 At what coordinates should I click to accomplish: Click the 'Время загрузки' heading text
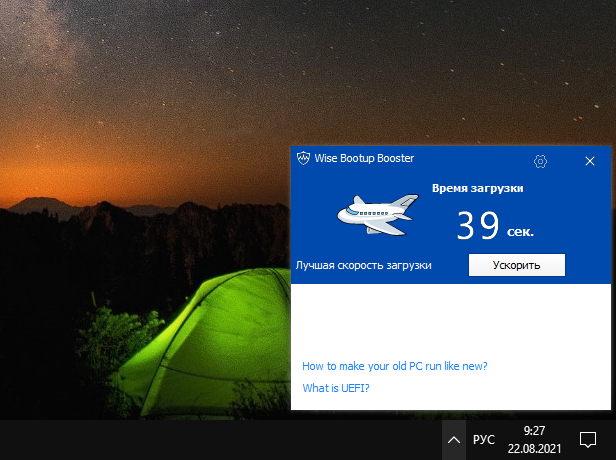[x=477, y=189]
